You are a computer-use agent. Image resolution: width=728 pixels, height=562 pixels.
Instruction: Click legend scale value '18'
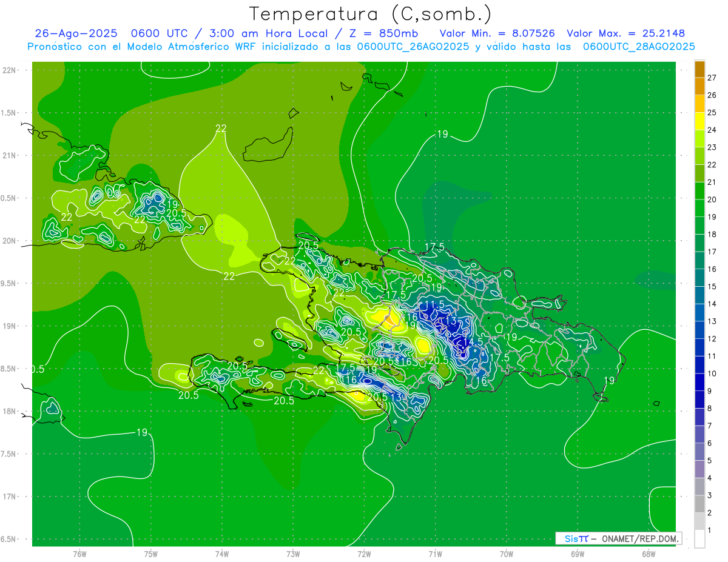712,234
